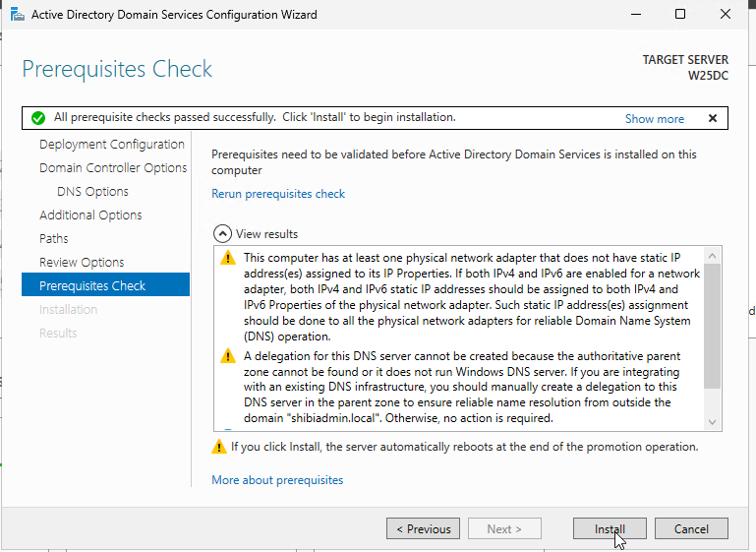
Task: Open Show more in notification bar
Action: point(655,119)
